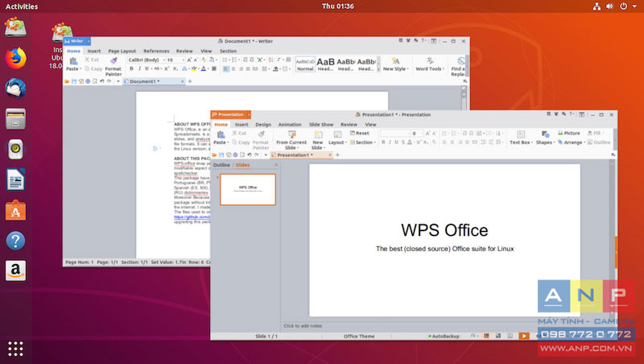Switch to Slides pane tab

[242, 165]
